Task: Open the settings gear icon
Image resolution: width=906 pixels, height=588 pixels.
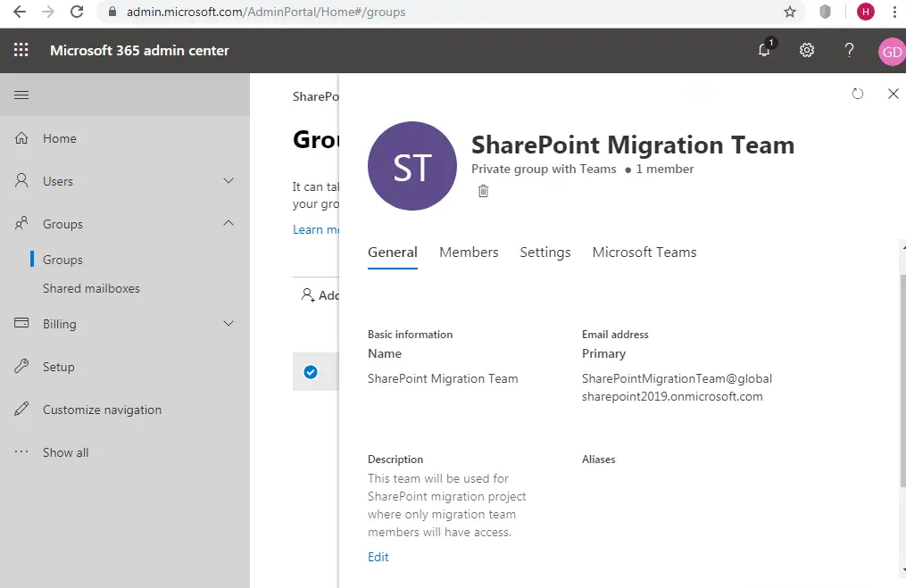Action: click(807, 50)
